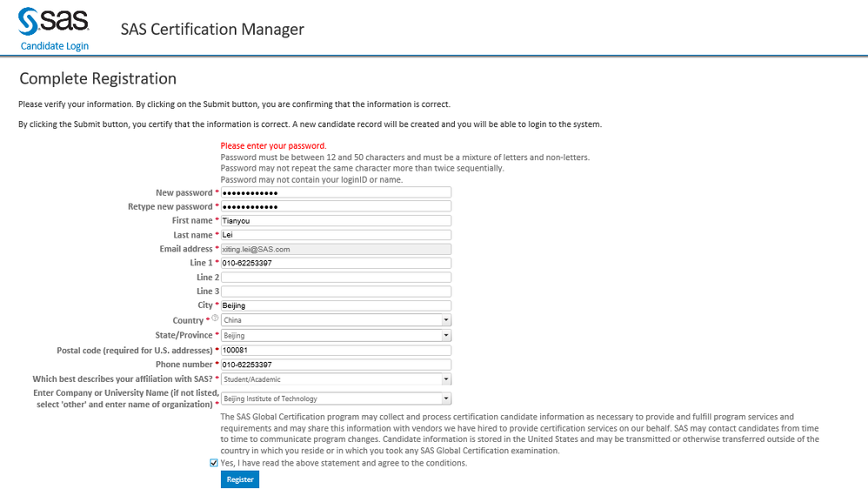Click the empty Line 2 field
The image size is (868, 496).
[336, 277]
